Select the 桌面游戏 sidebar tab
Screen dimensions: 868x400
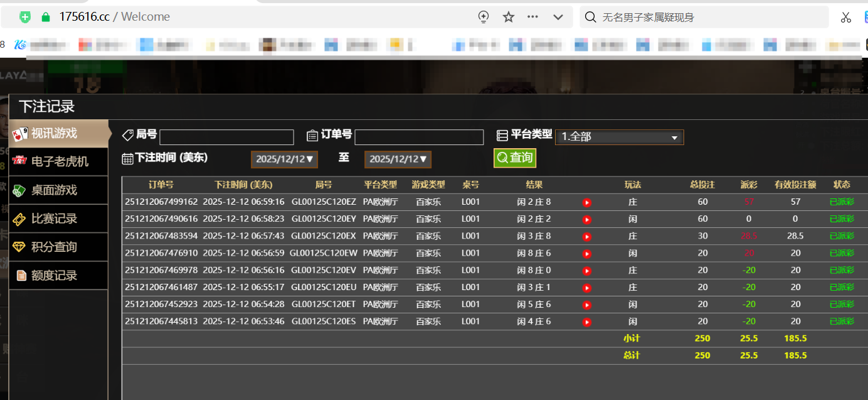(x=53, y=190)
